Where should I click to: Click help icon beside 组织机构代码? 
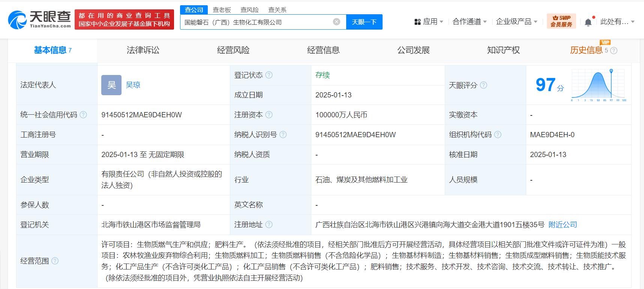click(498, 135)
